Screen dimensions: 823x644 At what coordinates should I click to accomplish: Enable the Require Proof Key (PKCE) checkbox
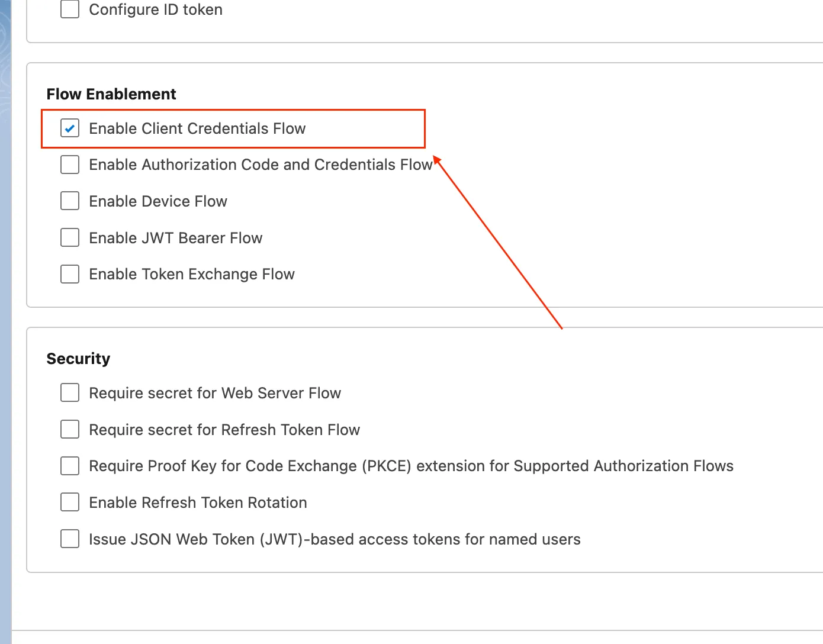70,466
